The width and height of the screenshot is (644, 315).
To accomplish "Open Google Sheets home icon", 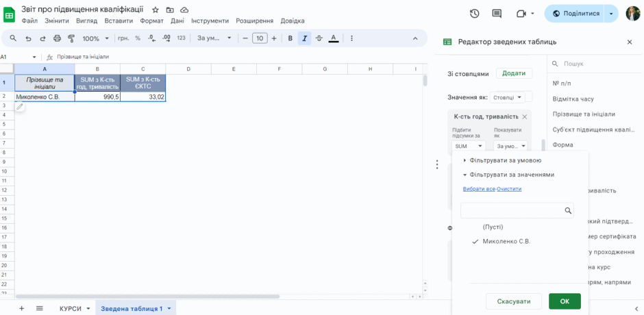I will (x=9, y=15).
